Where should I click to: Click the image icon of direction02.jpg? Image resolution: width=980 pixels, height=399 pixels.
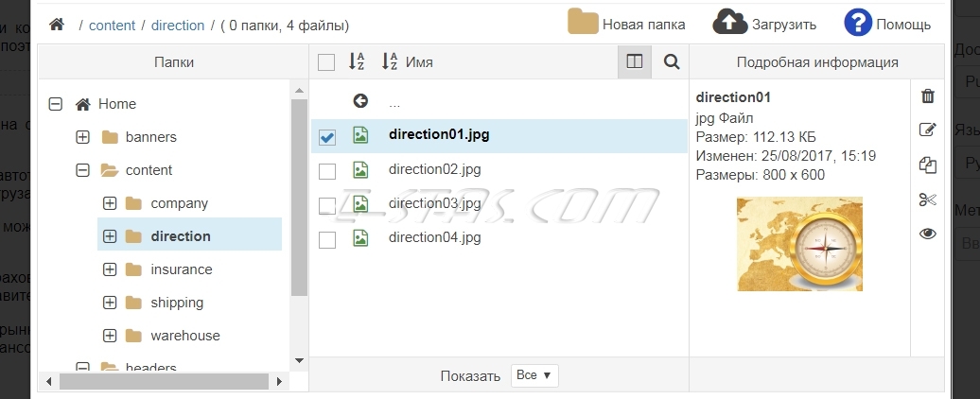(x=360, y=169)
